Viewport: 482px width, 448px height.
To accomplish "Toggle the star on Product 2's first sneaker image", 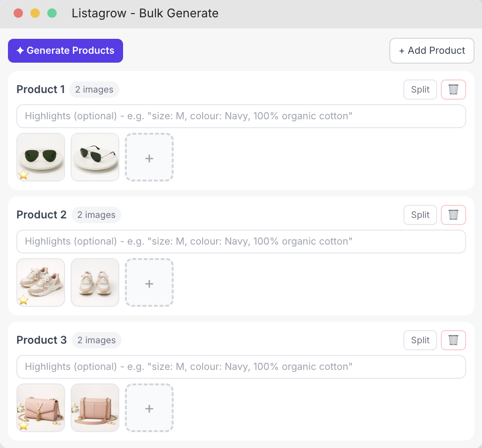I will point(23,301).
